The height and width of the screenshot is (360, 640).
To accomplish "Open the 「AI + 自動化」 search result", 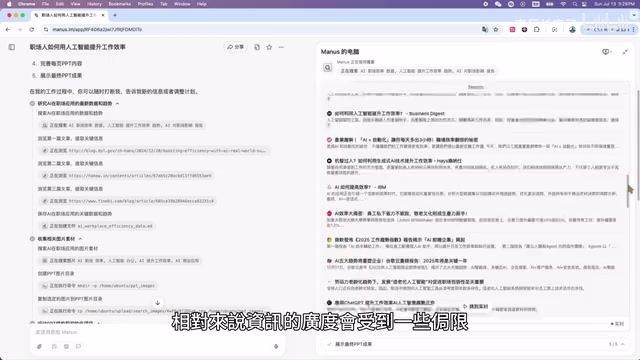I will [406, 140].
